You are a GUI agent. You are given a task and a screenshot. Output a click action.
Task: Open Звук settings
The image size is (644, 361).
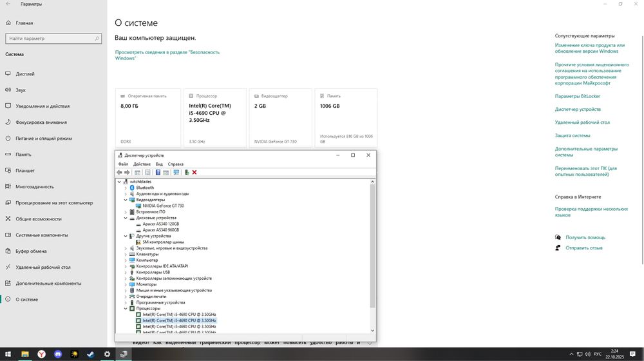pyautogui.click(x=21, y=90)
